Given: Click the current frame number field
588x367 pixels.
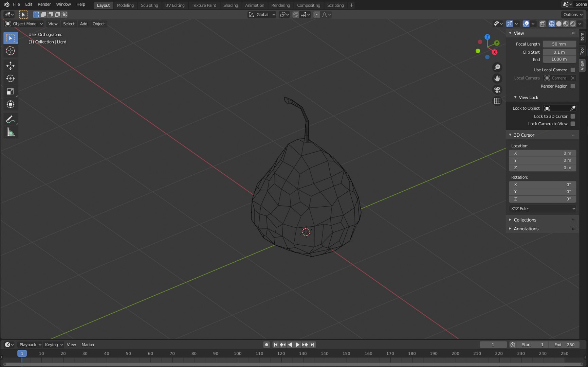Looking at the screenshot, I should 493,345.
